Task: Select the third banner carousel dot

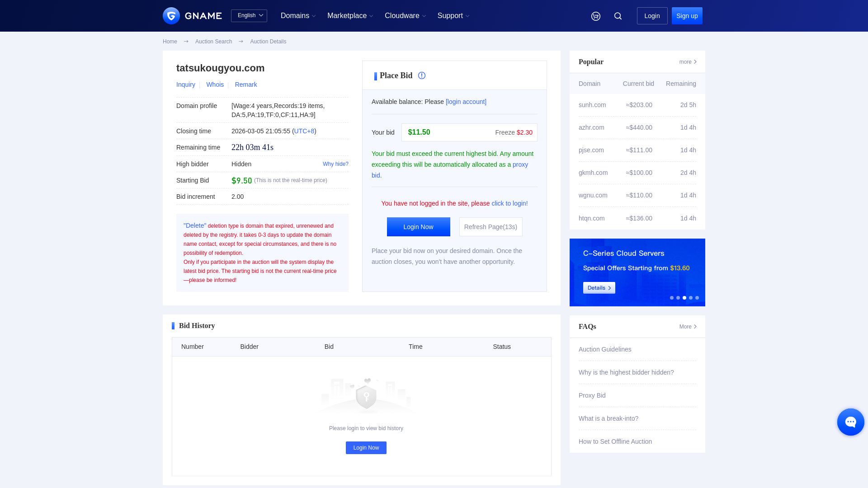Action: point(684,298)
